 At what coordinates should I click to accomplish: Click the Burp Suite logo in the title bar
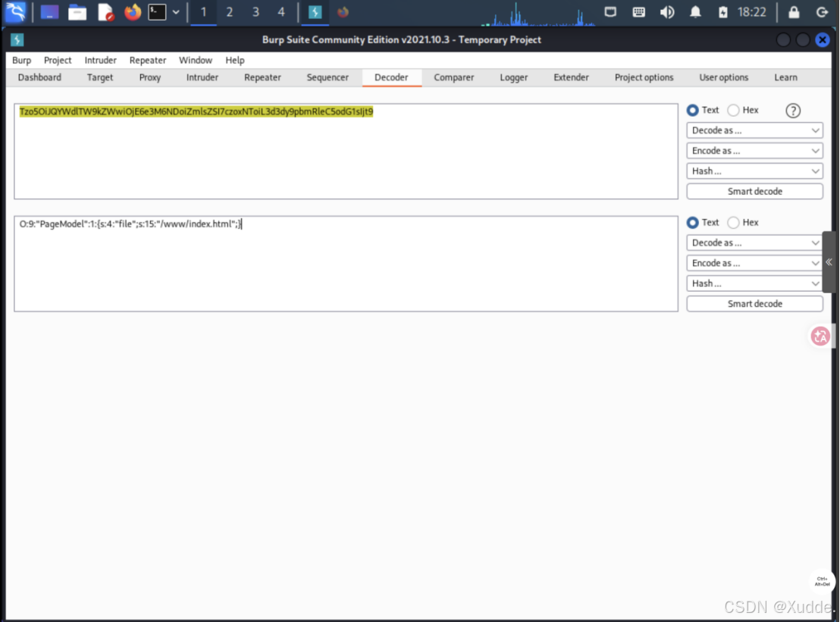point(17,39)
